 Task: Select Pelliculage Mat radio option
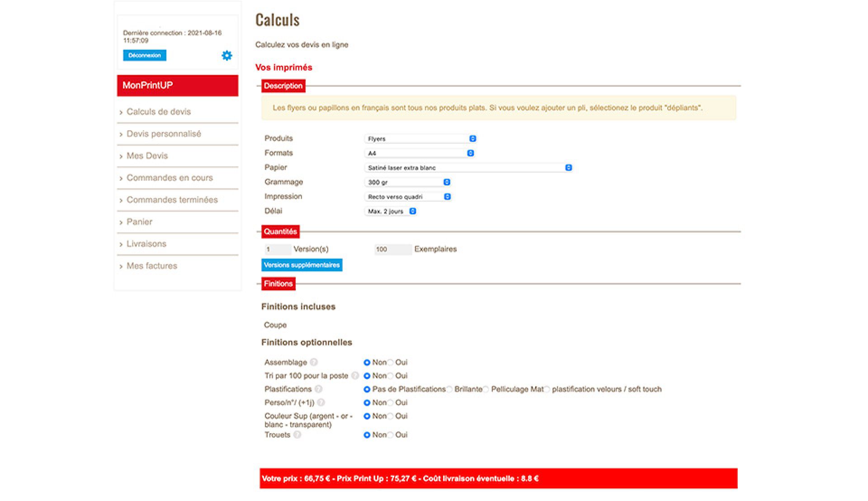[x=486, y=389]
